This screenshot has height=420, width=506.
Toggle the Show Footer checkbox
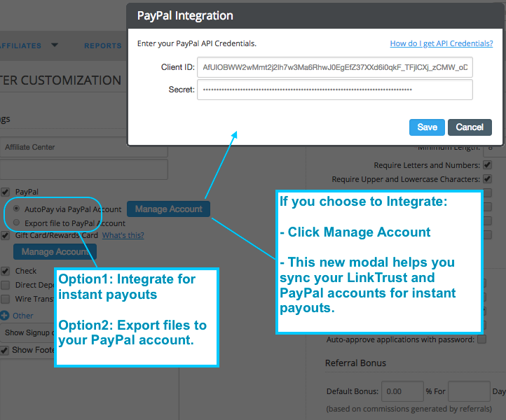click(4, 351)
